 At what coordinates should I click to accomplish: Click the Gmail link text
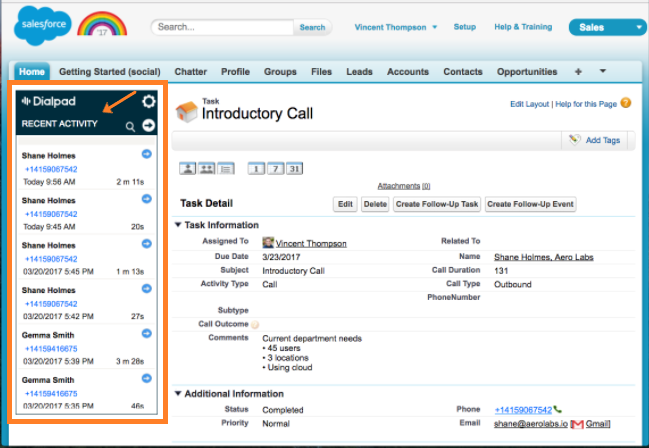[597, 424]
